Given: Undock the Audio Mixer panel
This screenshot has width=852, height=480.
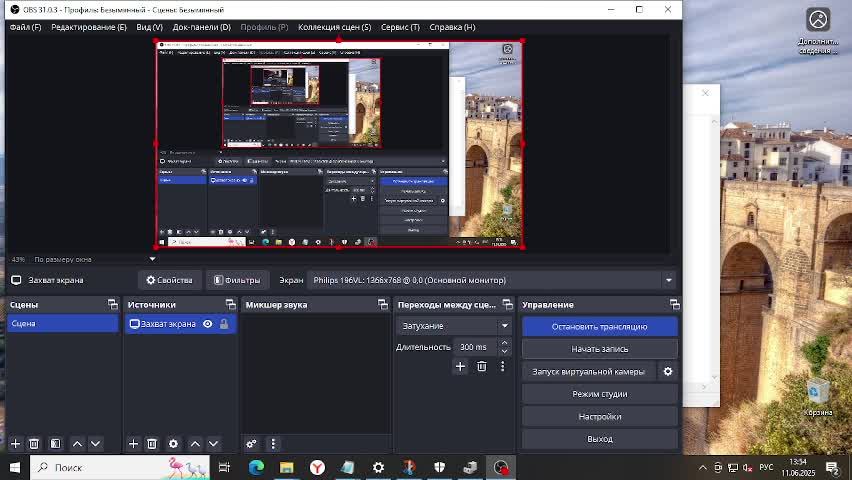Looking at the screenshot, I should 383,304.
